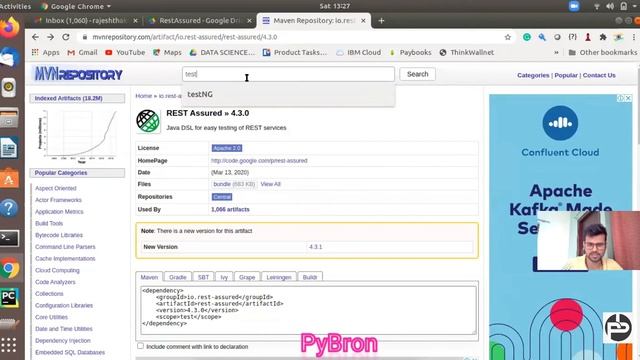Show applications grid in the dock
The width and height of the screenshot is (640, 360).
click(9, 345)
